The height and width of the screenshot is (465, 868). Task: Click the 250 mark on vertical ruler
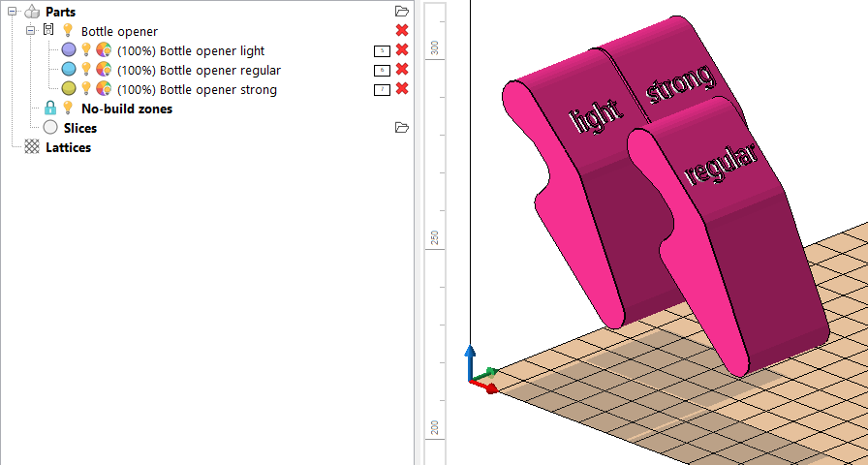(435, 238)
